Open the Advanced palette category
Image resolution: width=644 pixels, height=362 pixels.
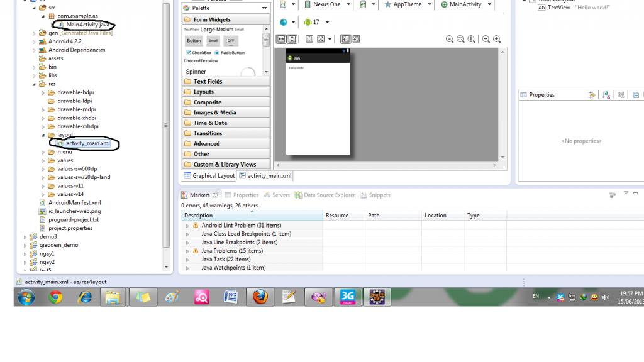226,144
